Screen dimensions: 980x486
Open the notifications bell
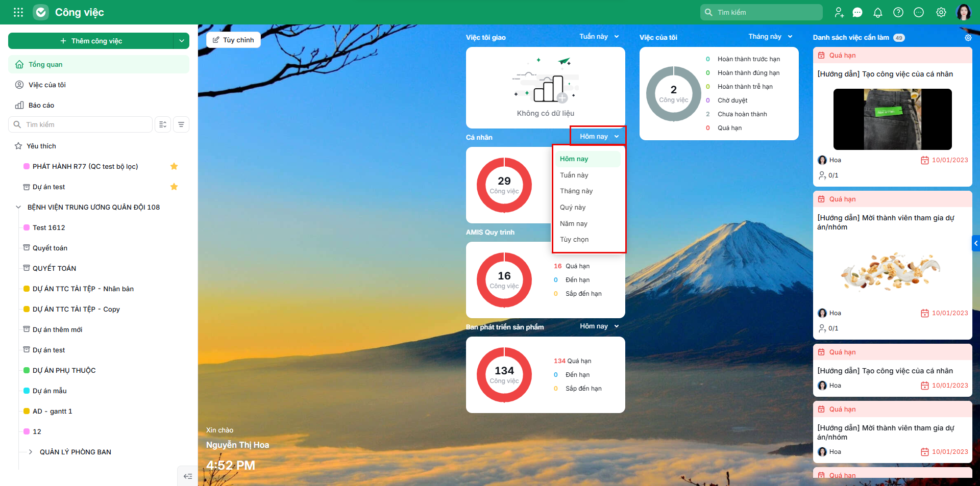[x=878, y=13]
